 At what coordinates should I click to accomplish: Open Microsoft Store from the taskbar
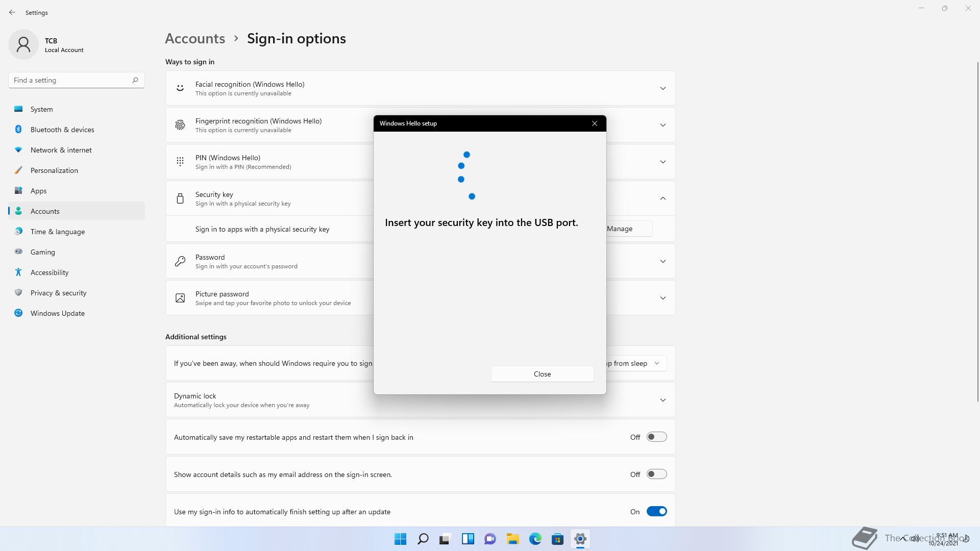(x=558, y=539)
